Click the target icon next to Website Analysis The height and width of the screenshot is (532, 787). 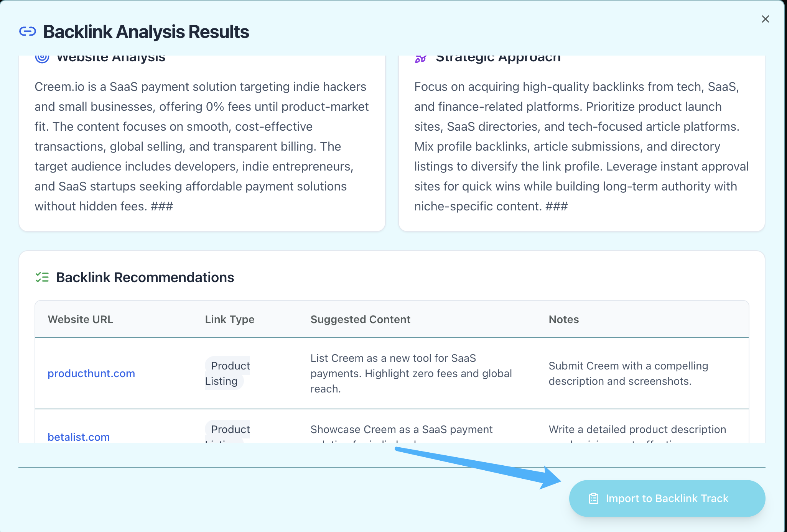point(42,58)
